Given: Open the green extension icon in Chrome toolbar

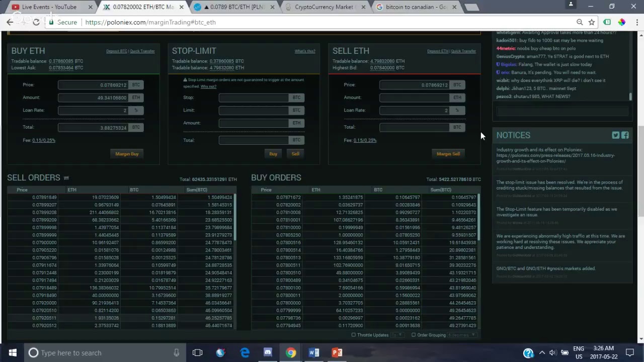Looking at the screenshot, I should (x=607, y=22).
